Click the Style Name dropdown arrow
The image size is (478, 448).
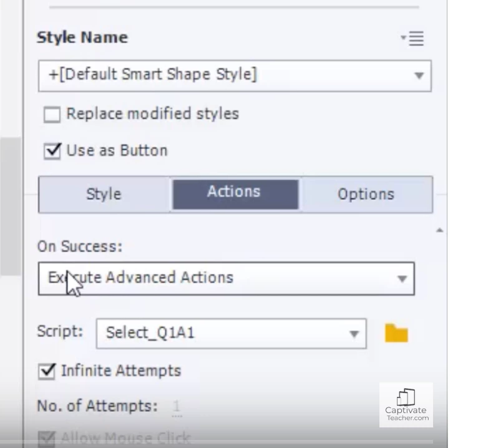pos(419,75)
